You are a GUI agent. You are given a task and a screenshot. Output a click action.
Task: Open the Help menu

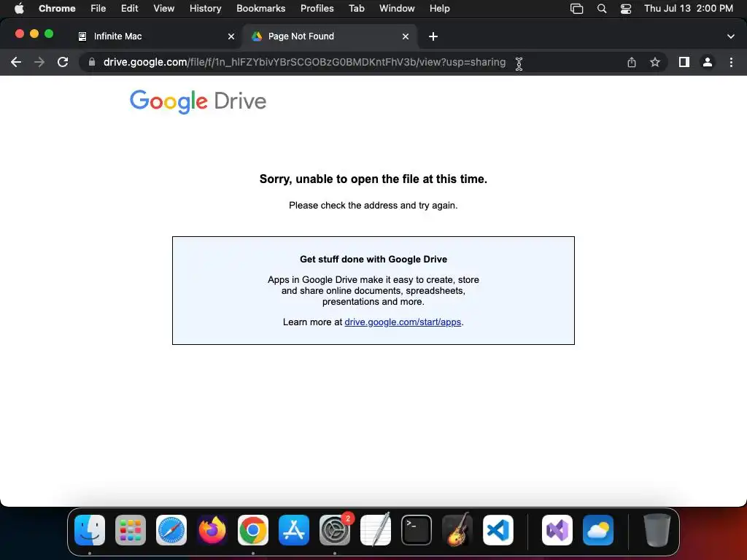[x=439, y=9]
